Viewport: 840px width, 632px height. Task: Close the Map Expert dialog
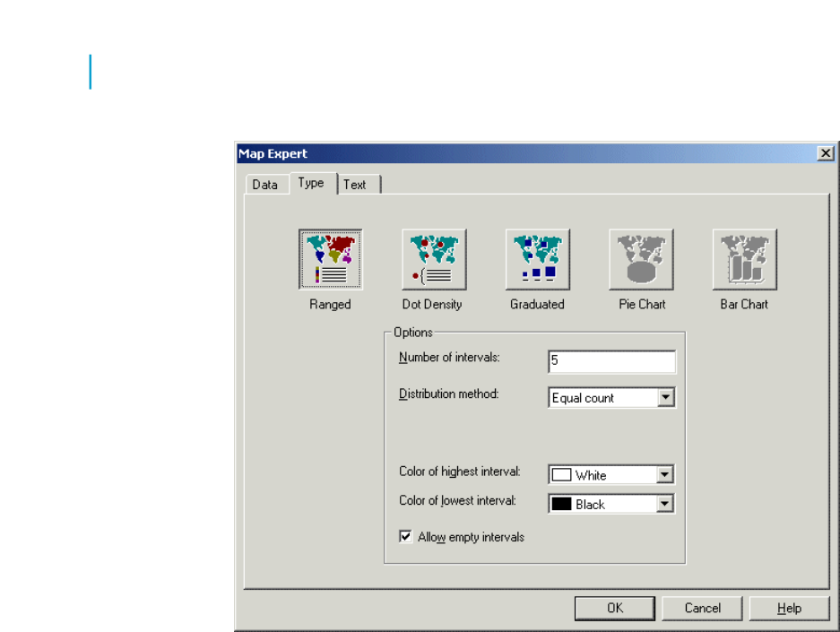(826, 153)
